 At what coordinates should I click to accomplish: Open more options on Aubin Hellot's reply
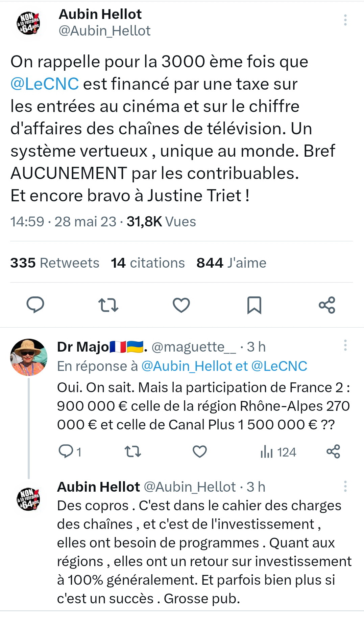point(345,486)
